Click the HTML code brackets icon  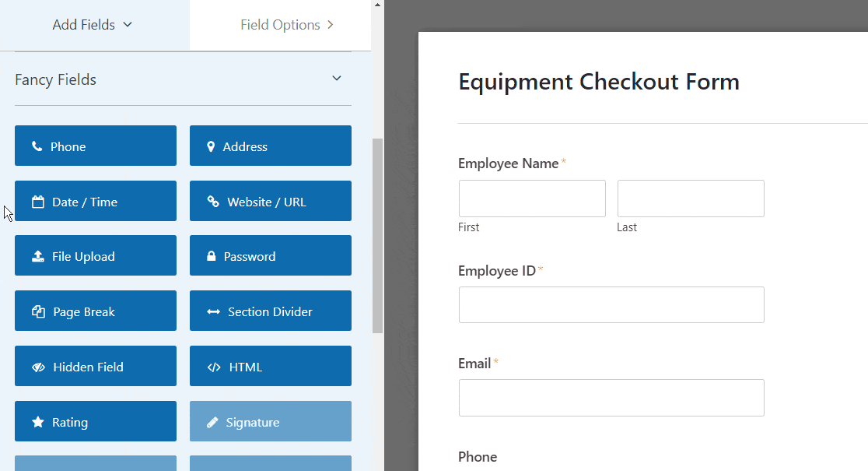pyautogui.click(x=215, y=367)
